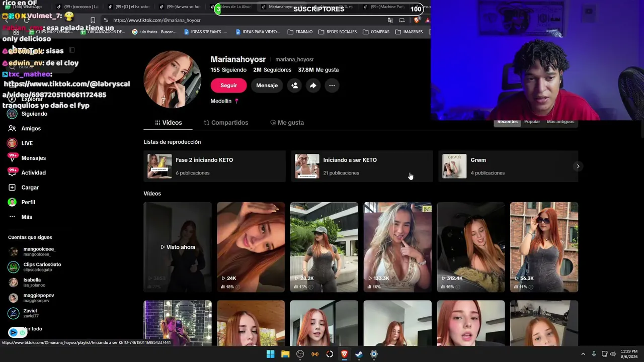Open the TRABAJO bookmarks folder

click(300, 32)
